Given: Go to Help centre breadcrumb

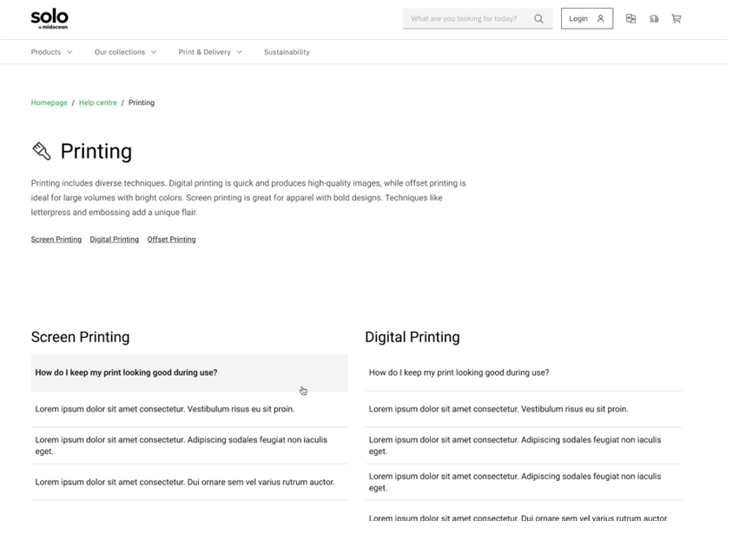Looking at the screenshot, I should [97, 102].
